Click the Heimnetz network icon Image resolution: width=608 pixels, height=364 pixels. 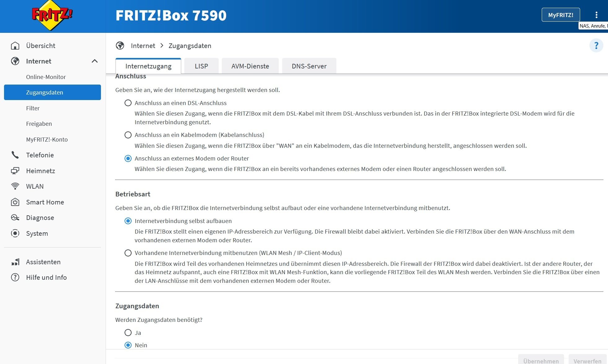point(15,171)
